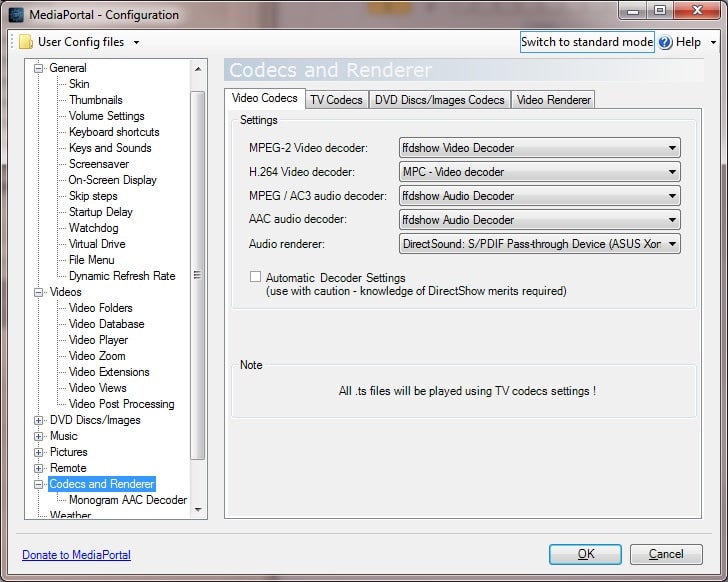
Task: Click the OK button
Action: point(585,554)
